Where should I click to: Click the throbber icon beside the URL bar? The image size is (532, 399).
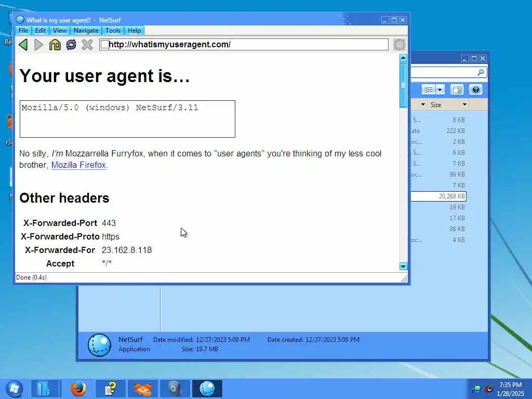(400, 45)
